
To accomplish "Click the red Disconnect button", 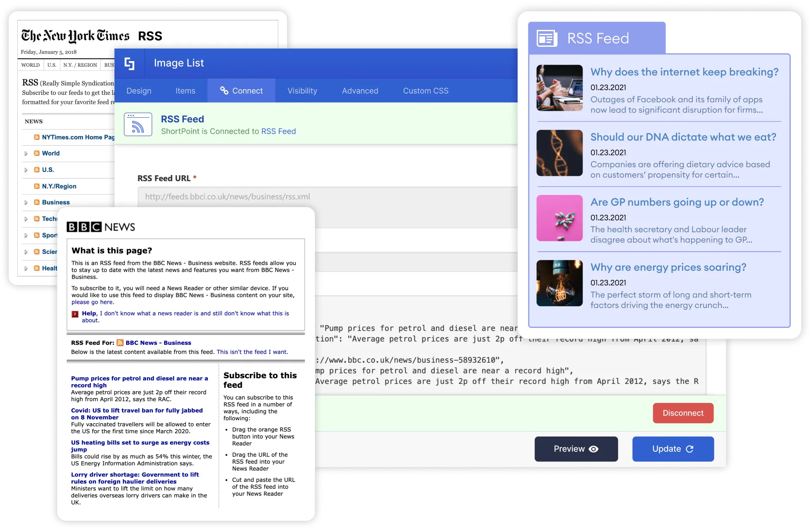I will point(683,413).
